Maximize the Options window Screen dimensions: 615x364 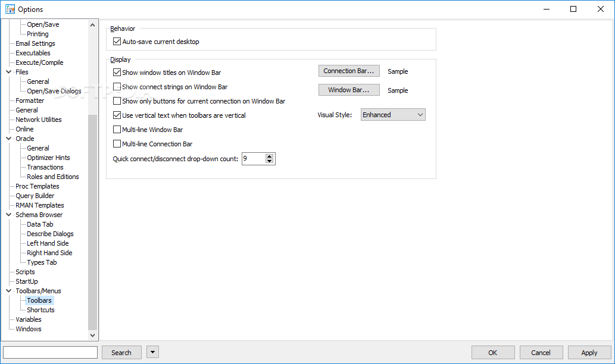[x=573, y=9]
